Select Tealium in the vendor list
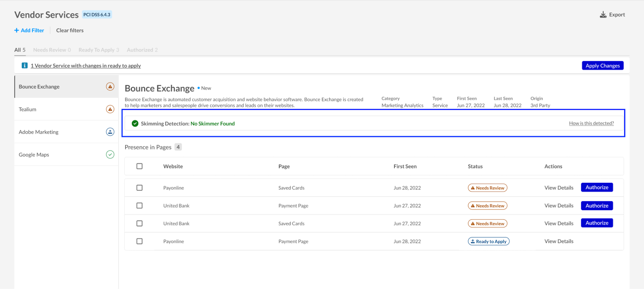The height and width of the screenshot is (289, 644). pyautogui.click(x=66, y=109)
